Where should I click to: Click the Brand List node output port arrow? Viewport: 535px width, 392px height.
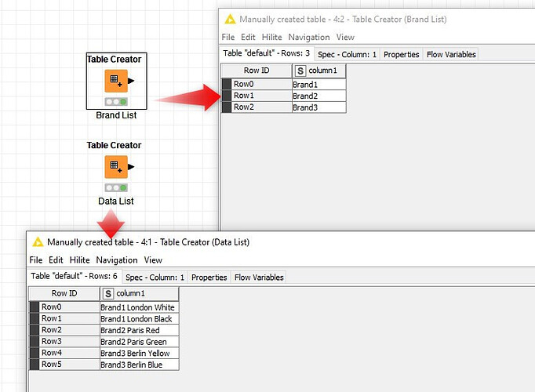[x=131, y=81]
